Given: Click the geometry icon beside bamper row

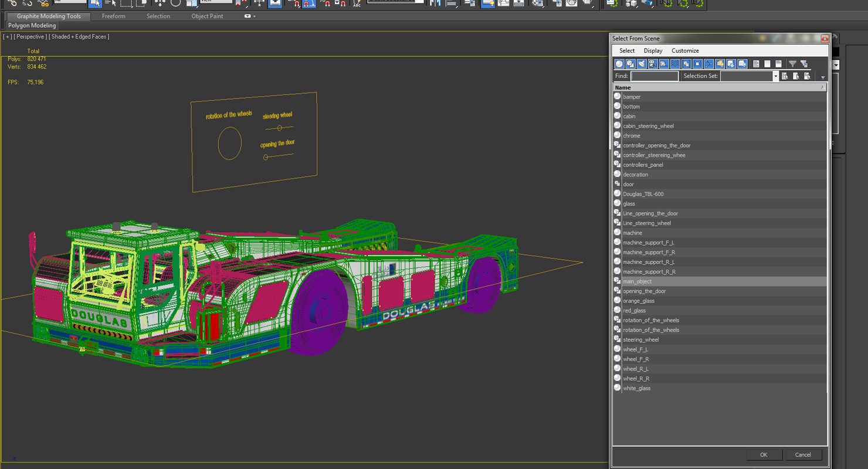Looking at the screenshot, I should [x=617, y=97].
